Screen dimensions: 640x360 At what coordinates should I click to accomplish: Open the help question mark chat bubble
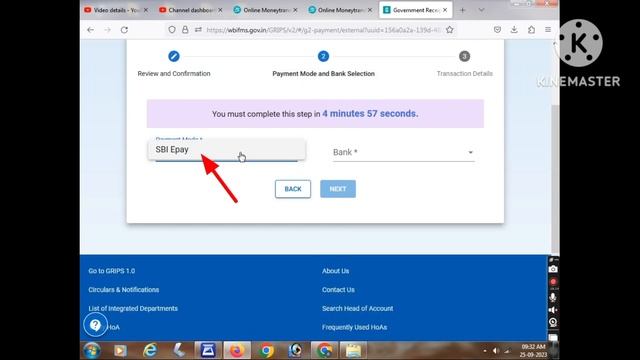click(x=95, y=325)
